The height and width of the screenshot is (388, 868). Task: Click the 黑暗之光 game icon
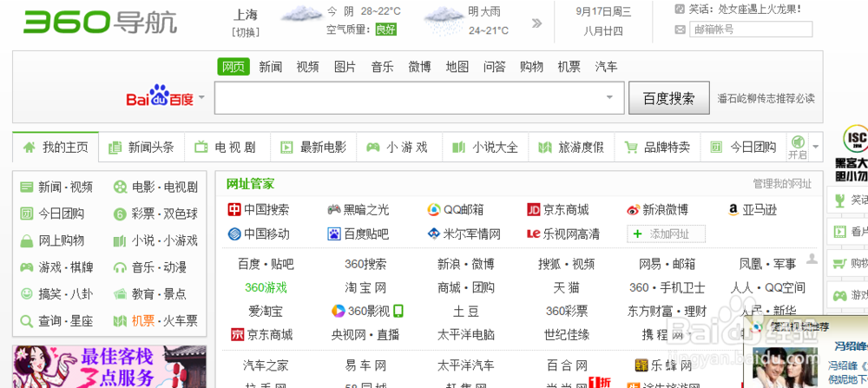334,210
